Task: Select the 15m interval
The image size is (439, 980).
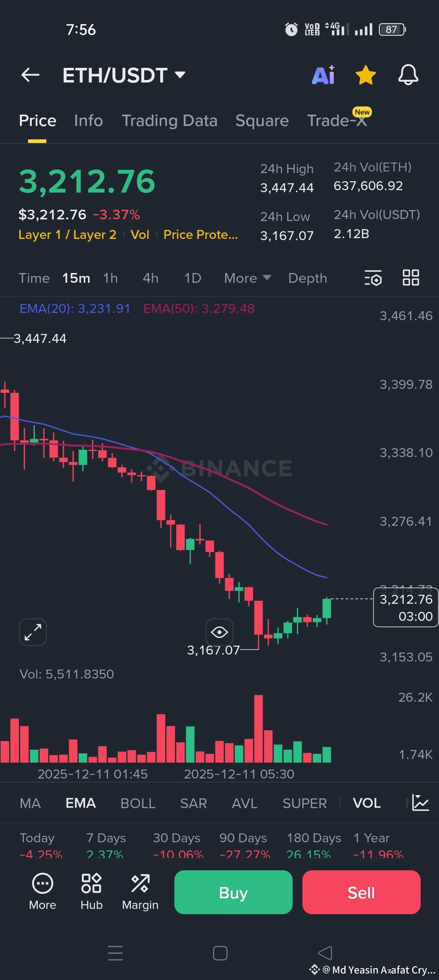Action: [76, 278]
